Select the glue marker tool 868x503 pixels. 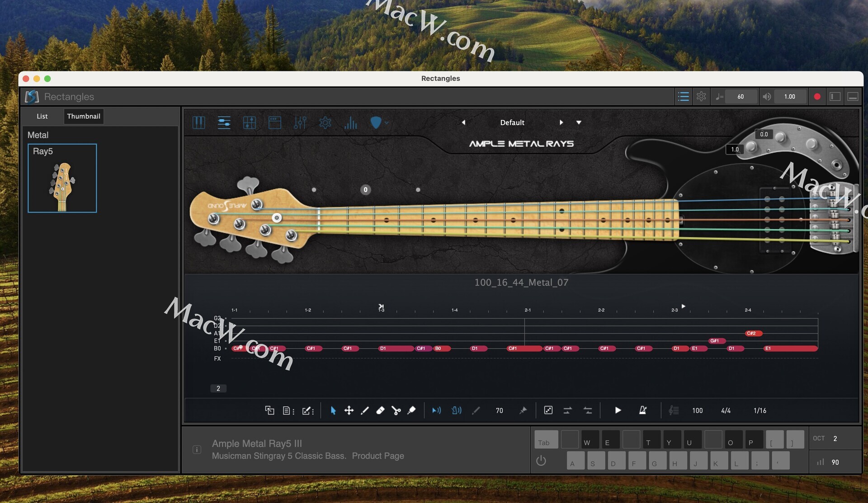[411, 410]
